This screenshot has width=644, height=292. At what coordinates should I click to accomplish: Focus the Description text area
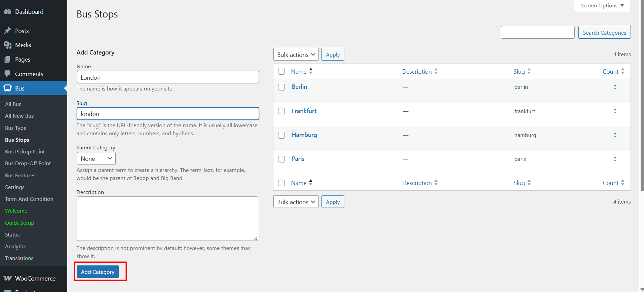167,218
